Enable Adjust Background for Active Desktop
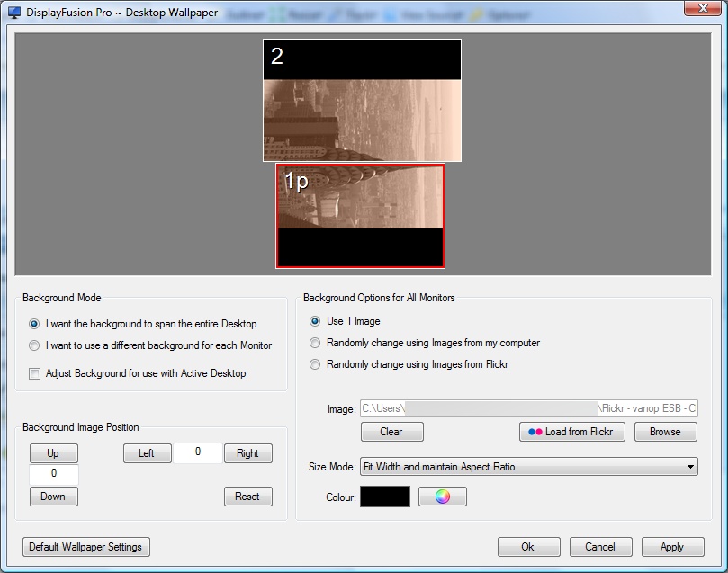Viewport: 728px width, 573px height. pyautogui.click(x=34, y=373)
